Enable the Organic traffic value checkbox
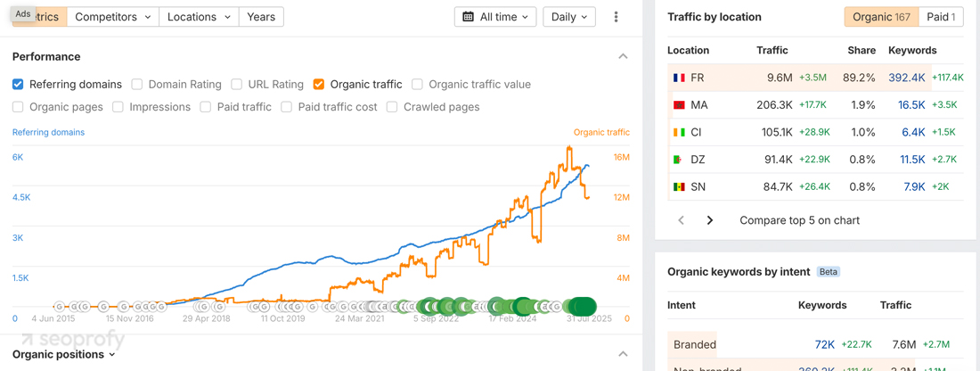 pos(418,84)
